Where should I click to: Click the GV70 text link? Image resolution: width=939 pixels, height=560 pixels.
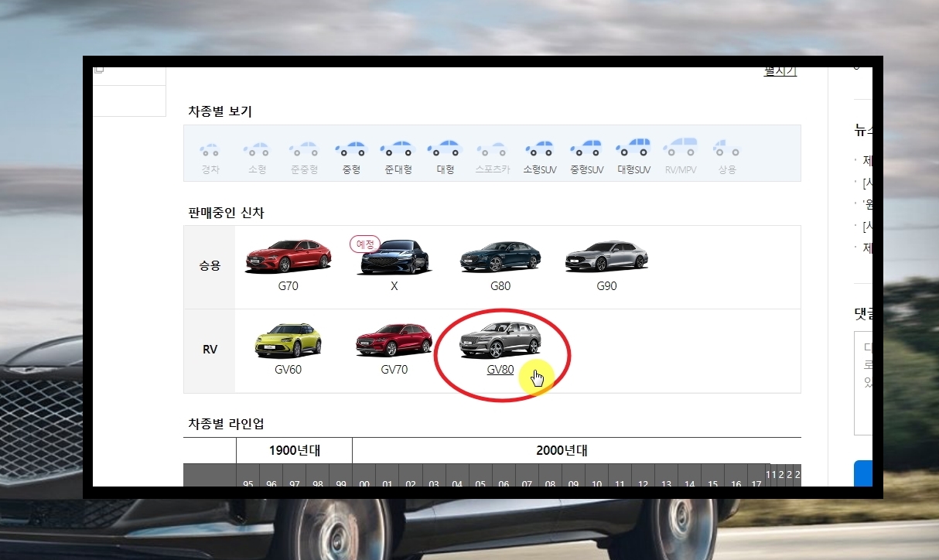pyautogui.click(x=394, y=370)
